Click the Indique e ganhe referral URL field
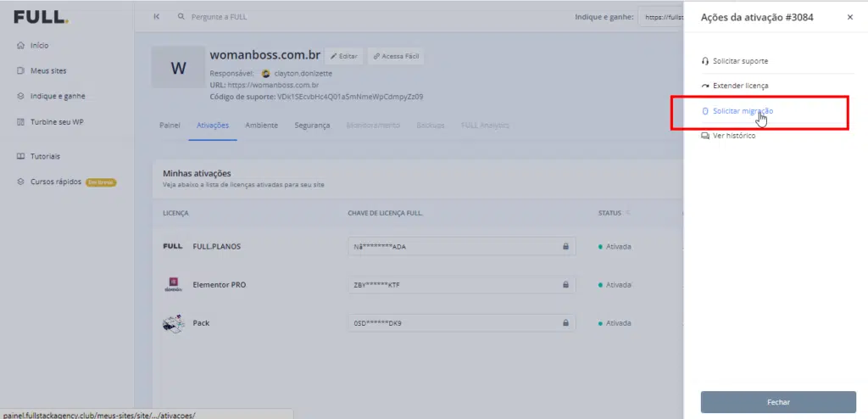The height and width of the screenshot is (419, 868). (x=661, y=17)
